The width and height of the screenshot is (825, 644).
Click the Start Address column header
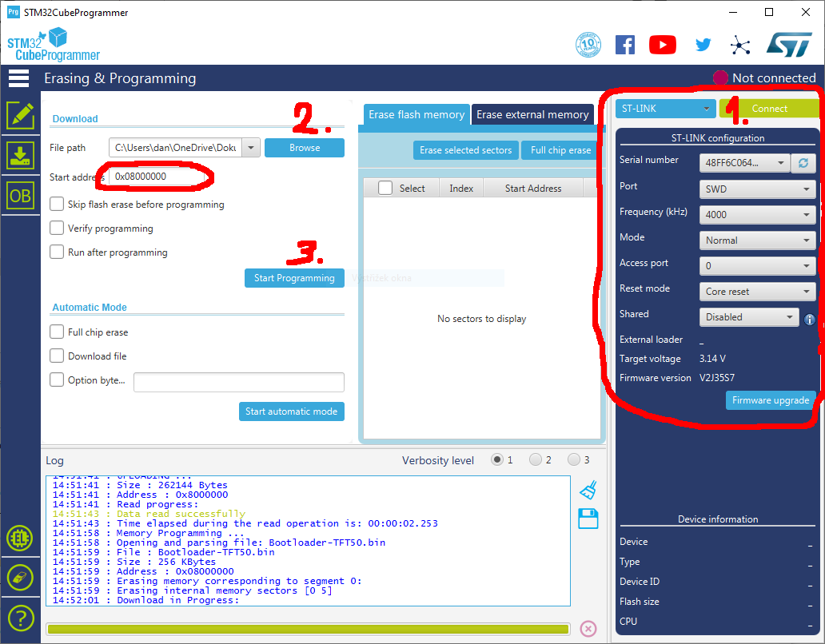coord(533,189)
